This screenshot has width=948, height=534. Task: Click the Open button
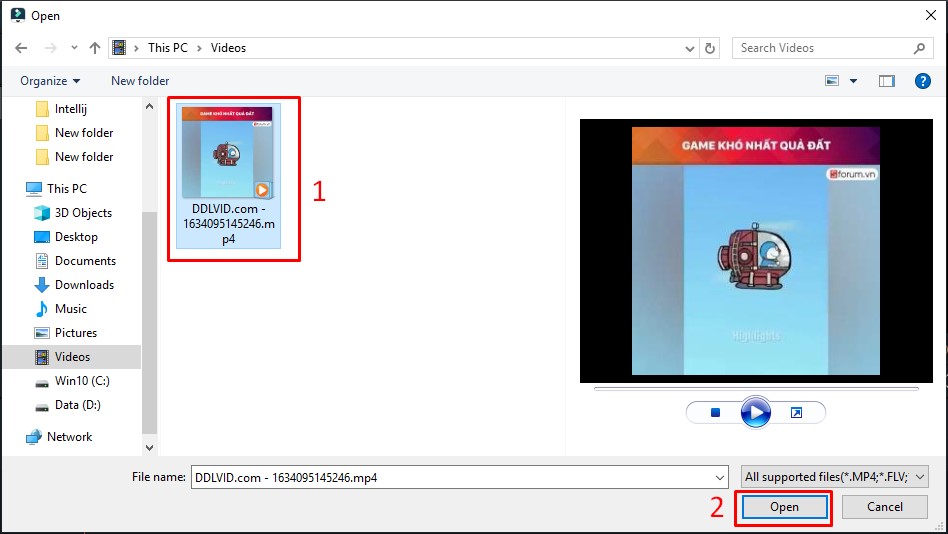point(784,507)
